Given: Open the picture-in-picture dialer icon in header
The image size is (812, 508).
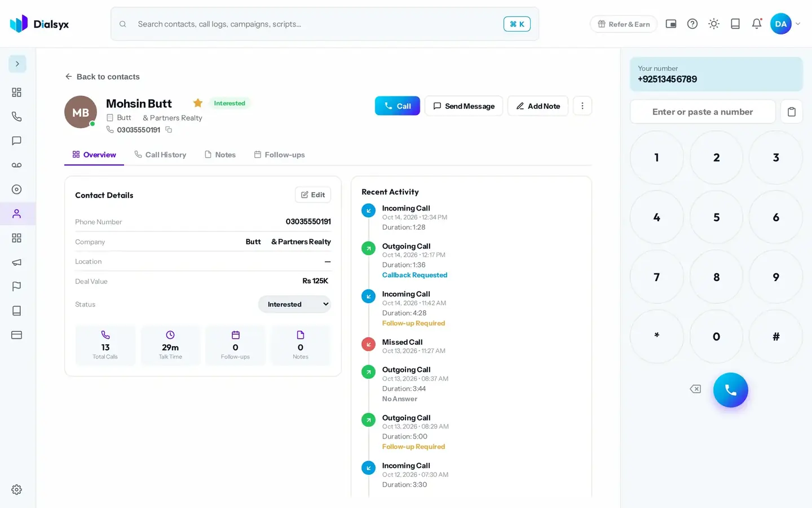Looking at the screenshot, I should (x=671, y=24).
